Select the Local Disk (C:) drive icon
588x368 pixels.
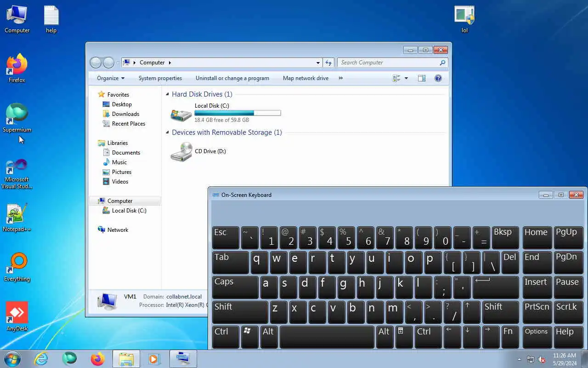tap(181, 114)
